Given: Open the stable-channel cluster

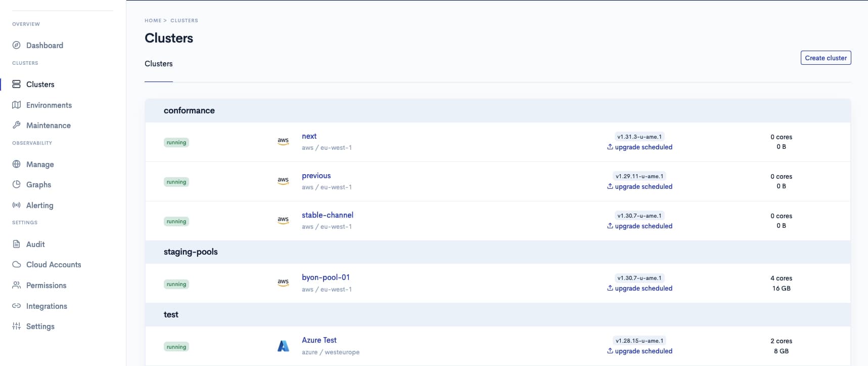Looking at the screenshot, I should 328,215.
